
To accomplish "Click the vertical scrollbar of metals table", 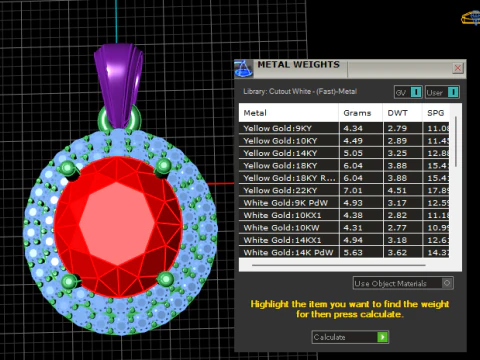I will tap(456, 141).
